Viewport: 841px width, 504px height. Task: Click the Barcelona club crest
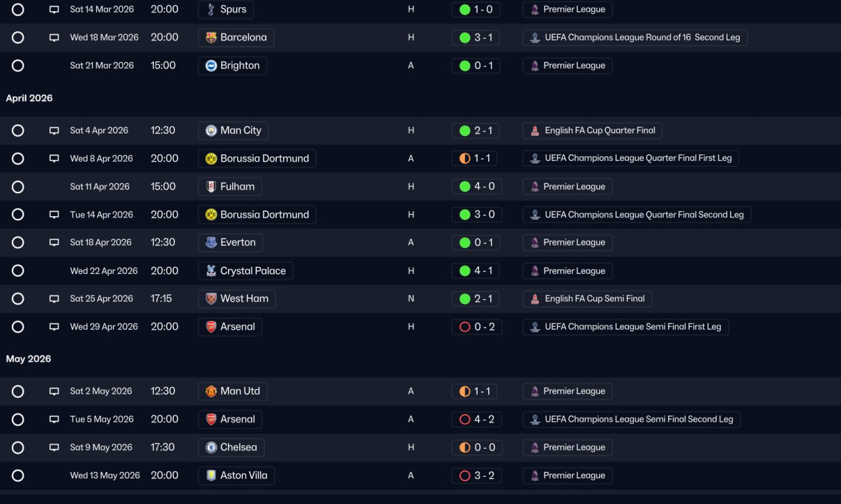coord(211,37)
